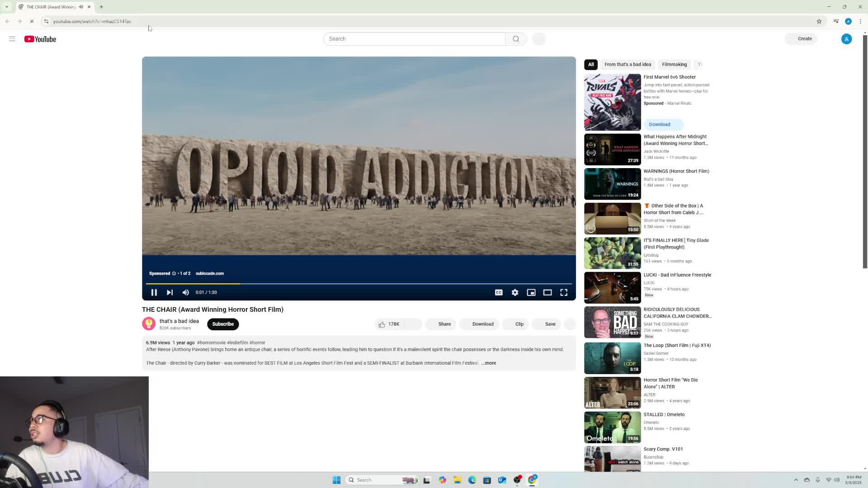Open Microsoft Edge from taskbar
This screenshot has height=488, width=868.
pyautogui.click(x=472, y=480)
